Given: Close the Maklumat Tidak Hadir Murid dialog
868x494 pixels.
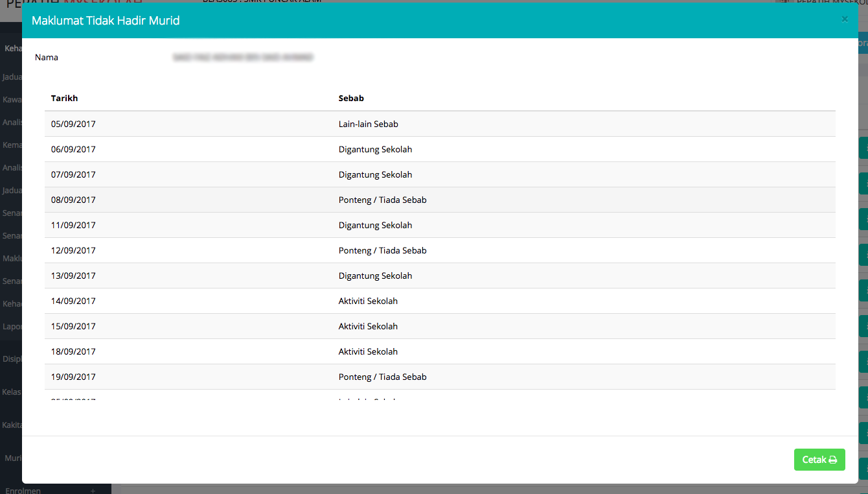Looking at the screenshot, I should (x=845, y=19).
